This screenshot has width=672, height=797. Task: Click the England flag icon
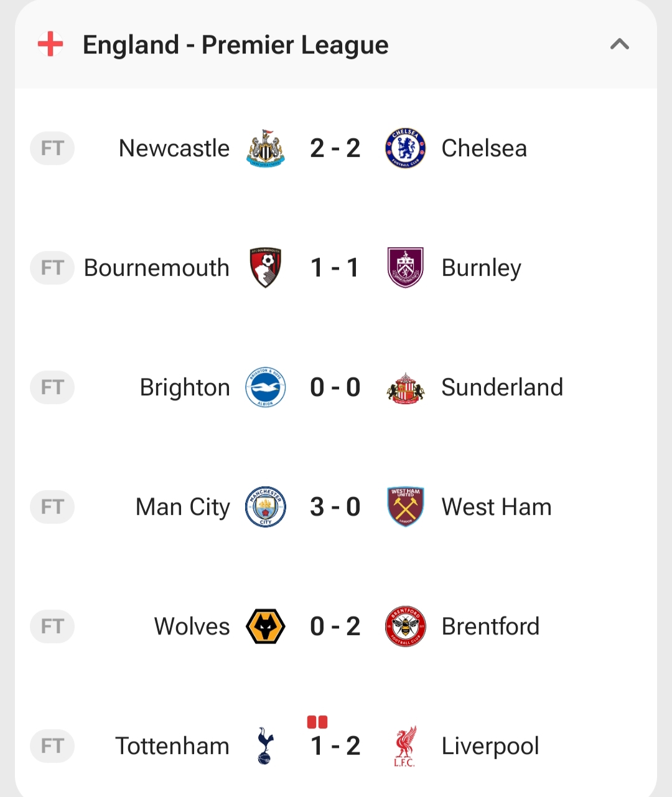(x=50, y=44)
